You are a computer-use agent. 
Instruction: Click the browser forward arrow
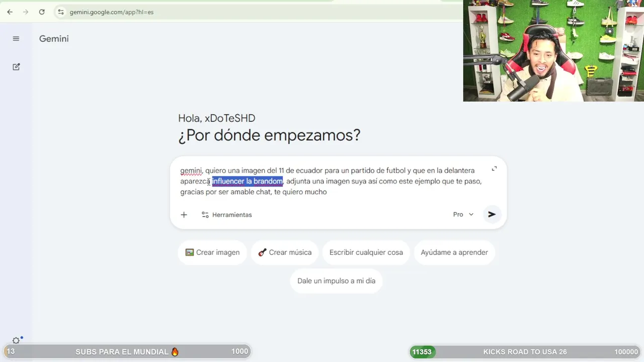26,12
